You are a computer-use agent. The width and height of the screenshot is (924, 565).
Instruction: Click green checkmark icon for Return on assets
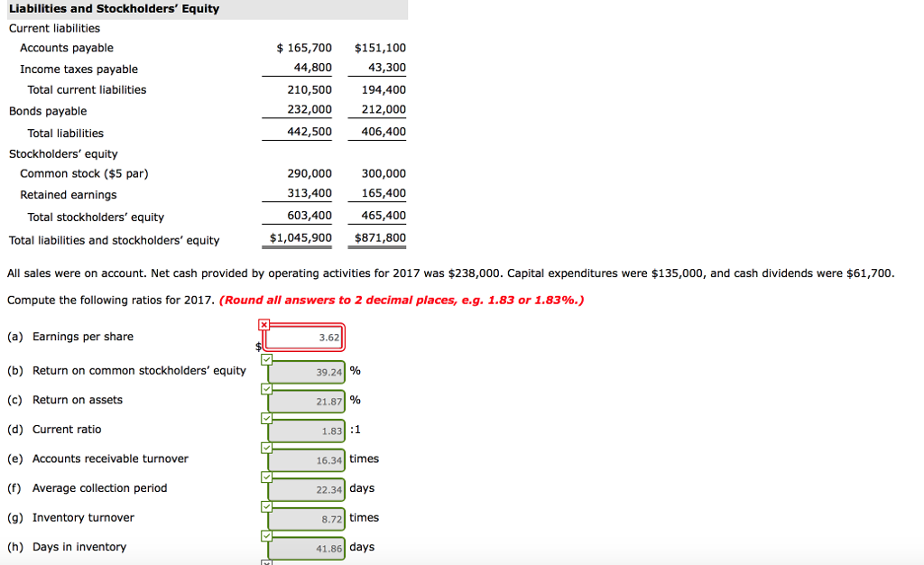pos(267,389)
